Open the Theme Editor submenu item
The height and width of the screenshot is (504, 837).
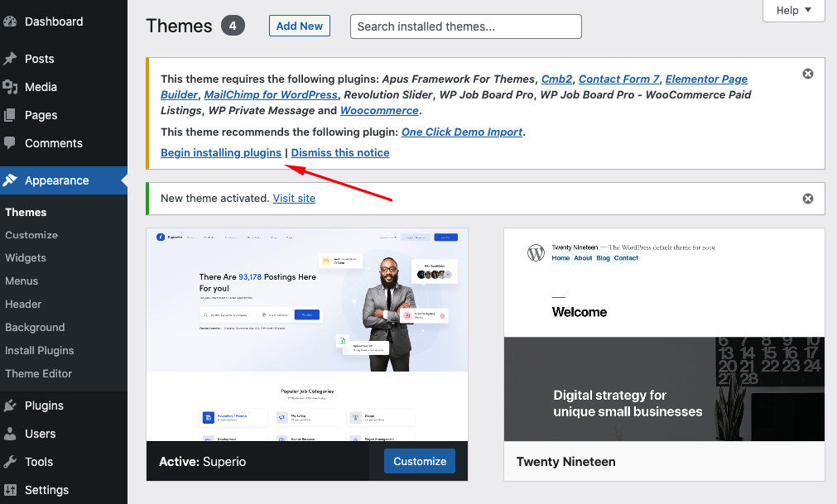[38, 373]
